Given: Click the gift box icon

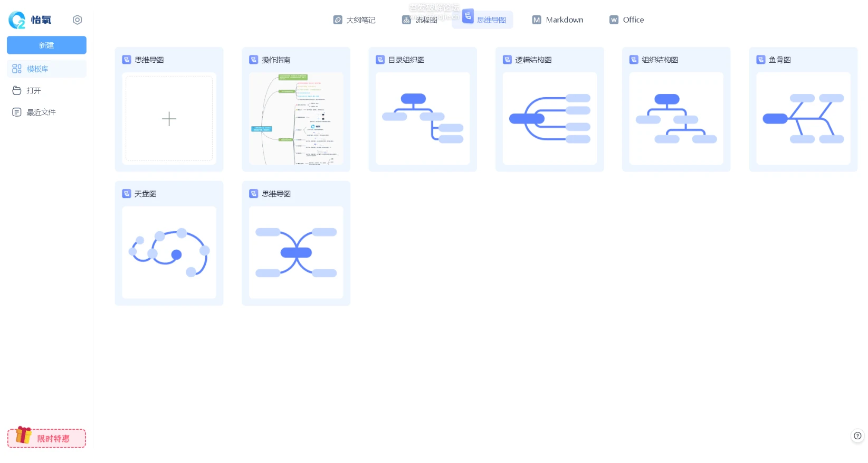Looking at the screenshot, I should (x=23, y=435).
